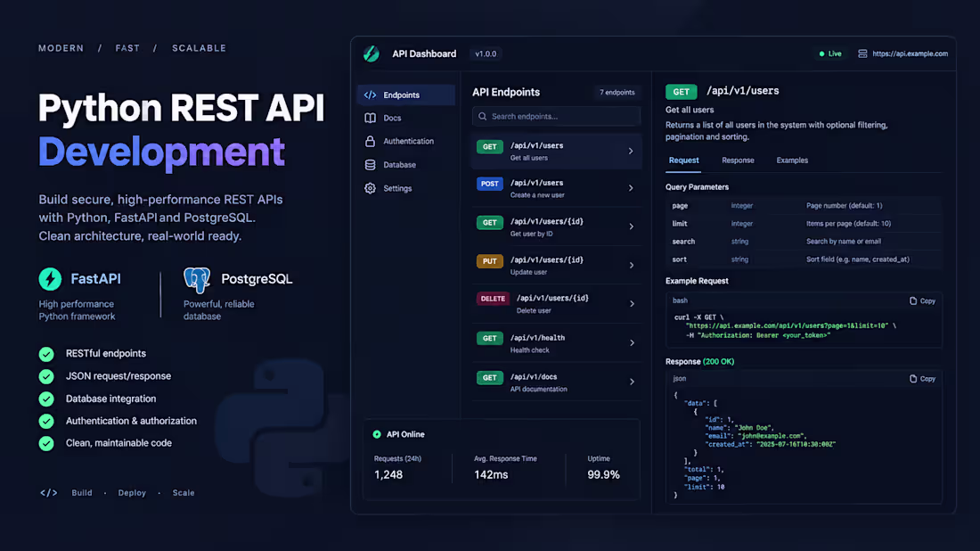The height and width of the screenshot is (551, 980).
Task: Expand the Health check row chevron
Action: click(632, 342)
